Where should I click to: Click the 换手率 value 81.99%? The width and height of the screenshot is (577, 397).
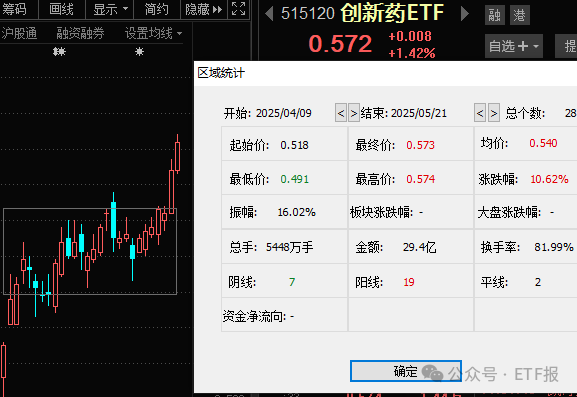pyautogui.click(x=554, y=247)
